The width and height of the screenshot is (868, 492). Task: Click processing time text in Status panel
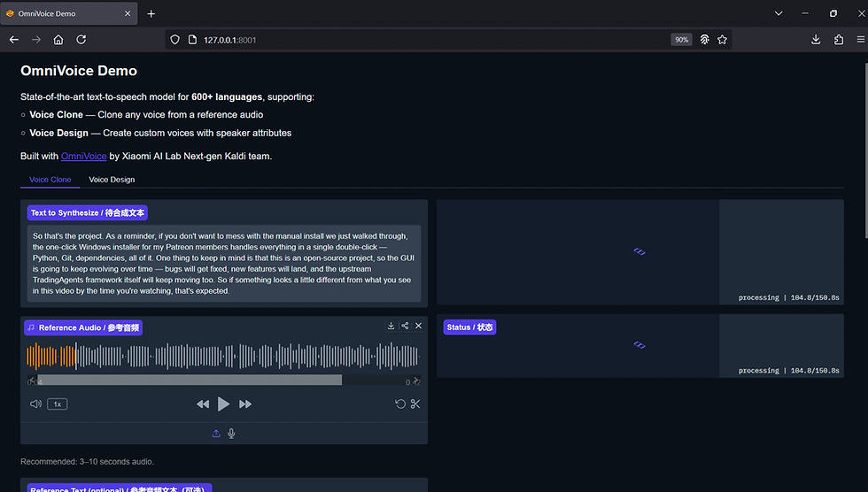point(788,371)
